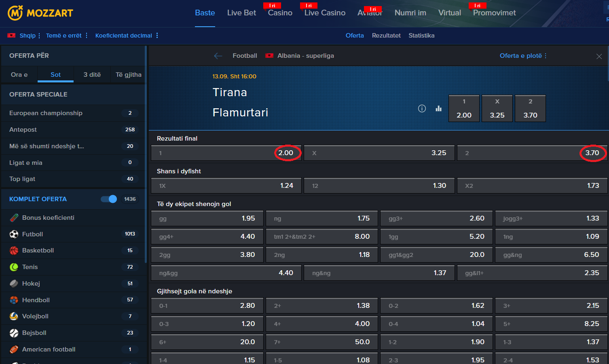Go back with the left arrow icon
The height and width of the screenshot is (364, 609).
click(x=218, y=56)
